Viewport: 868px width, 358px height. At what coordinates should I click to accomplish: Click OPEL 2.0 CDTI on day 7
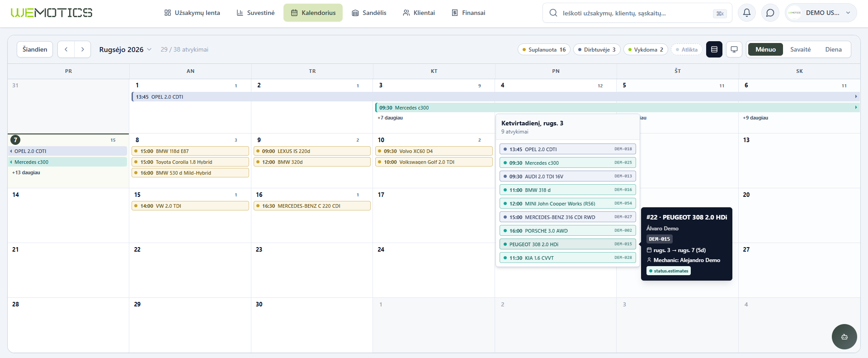68,151
